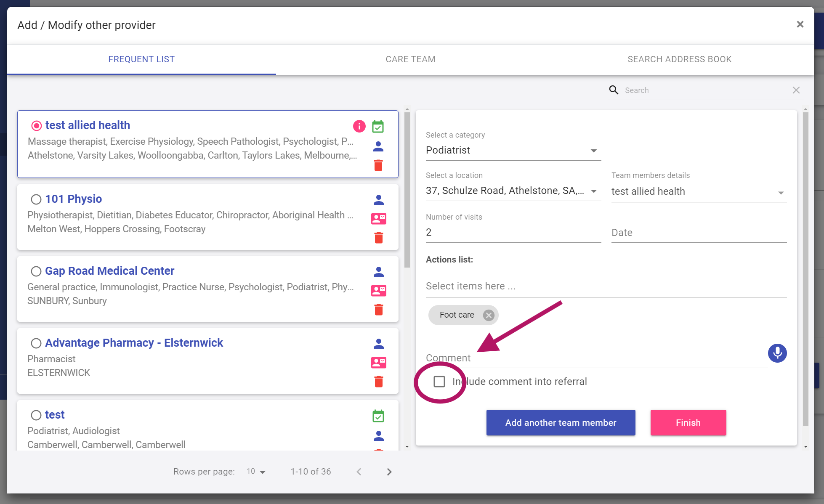824x504 pixels.
Task: Click the person icon for Advantage Pharmacy - Elsternwick
Action: point(378,344)
